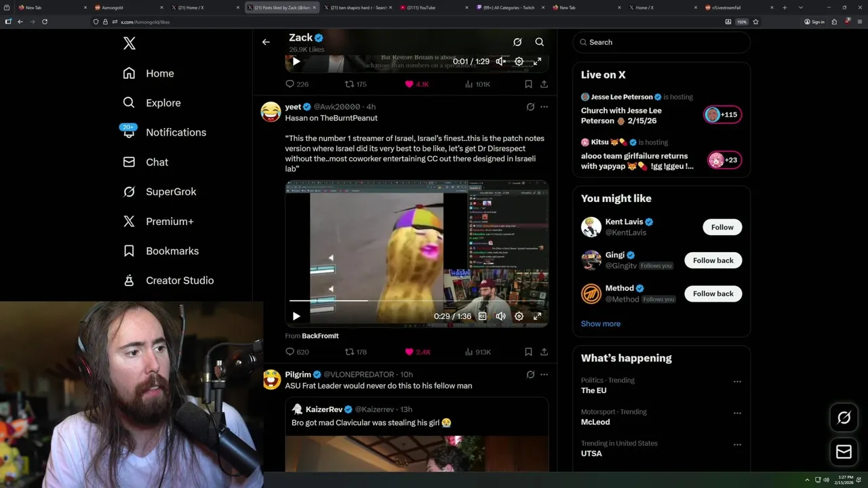Follow back Method
Image resolution: width=868 pixels, height=488 pixels.
(x=713, y=293)
